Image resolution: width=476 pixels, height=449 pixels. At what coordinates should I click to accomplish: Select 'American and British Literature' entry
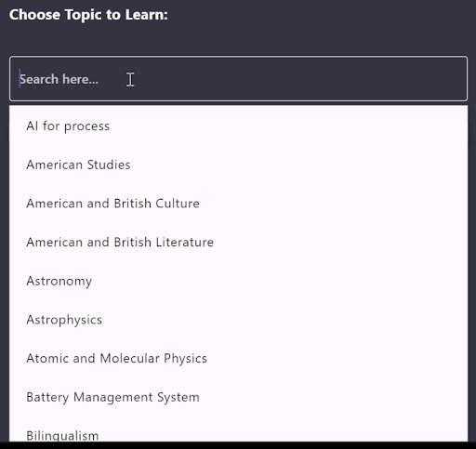[x=238, y=243]
